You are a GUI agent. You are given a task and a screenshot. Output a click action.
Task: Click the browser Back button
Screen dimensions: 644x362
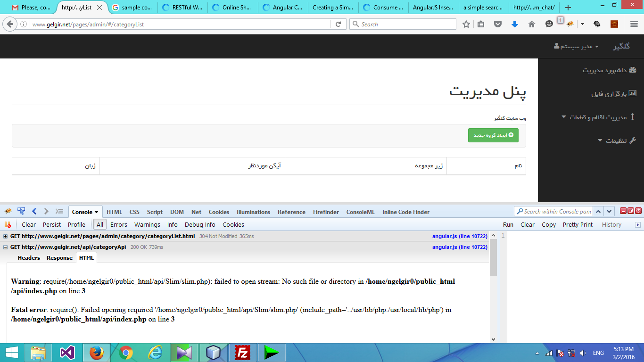pyautogui.click(x=10, y=24)
